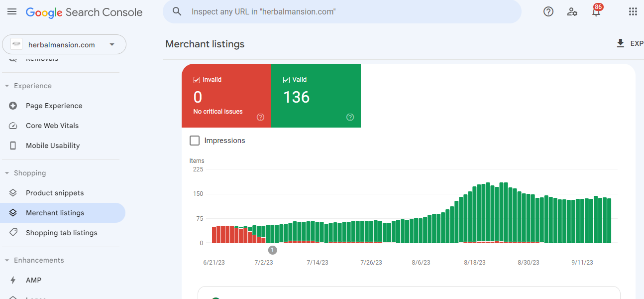Click the 'Items' axis label
Viewport: 644px width, 299px height.
point(197,161)
